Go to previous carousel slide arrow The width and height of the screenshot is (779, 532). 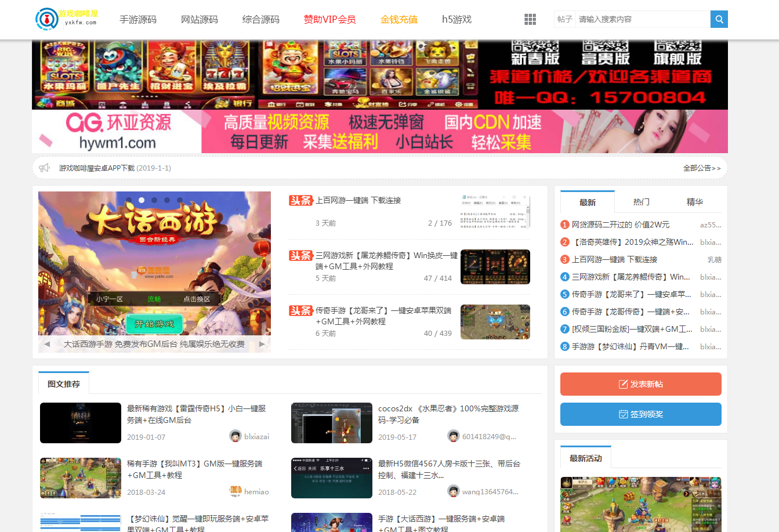(47, 344)
